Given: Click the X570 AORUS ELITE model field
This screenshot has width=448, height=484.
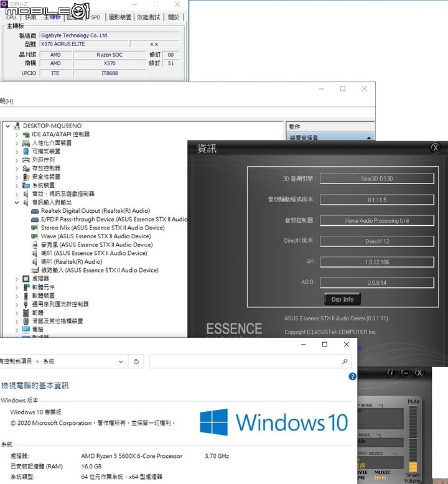Looking at the screenshot, I should [84, 44].
